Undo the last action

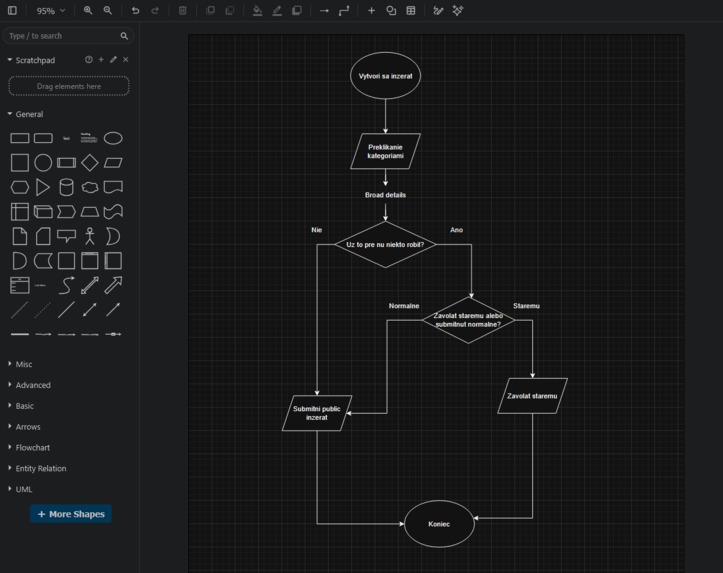click(x=135, y=10)
